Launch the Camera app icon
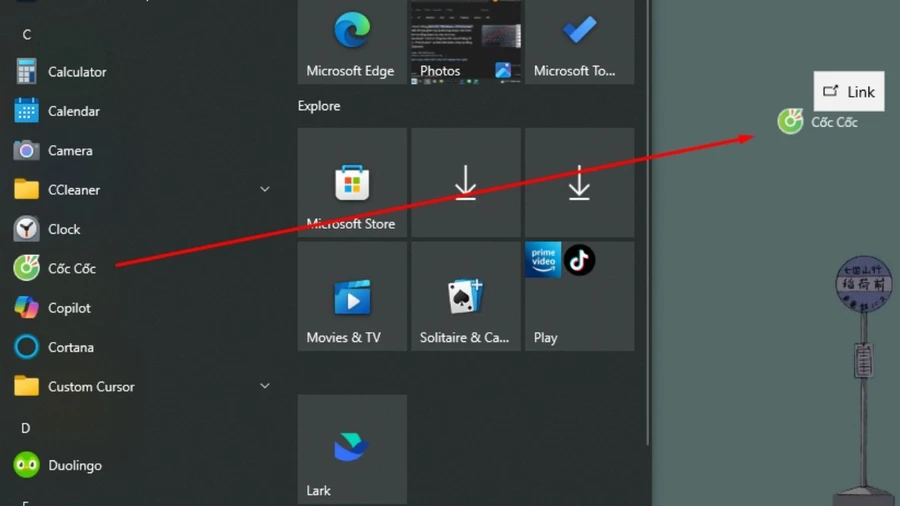Image resolution: width=900 pixels, height=506 pixels. click(26, 150)
